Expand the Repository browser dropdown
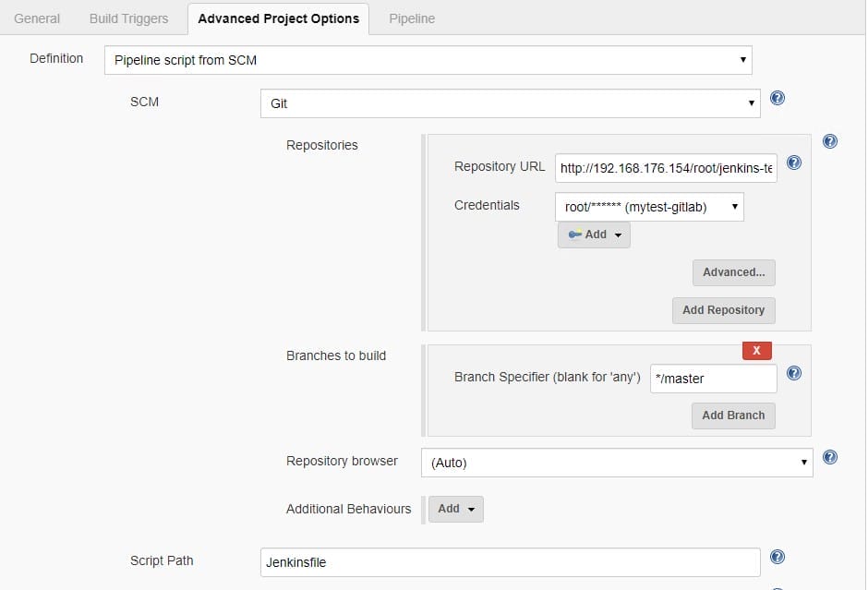The height and width of the screenshot is (590, 868). (x=616, y=463)
